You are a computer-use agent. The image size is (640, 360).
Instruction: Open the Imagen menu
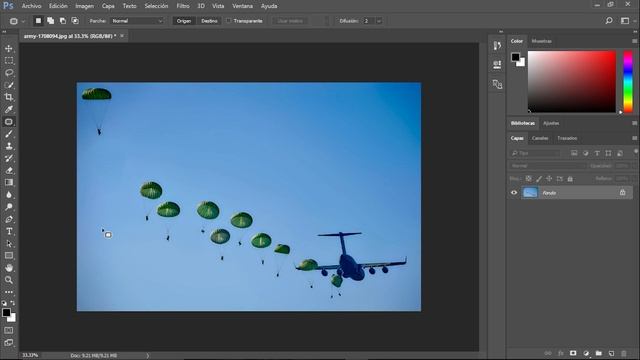point(84,6)
